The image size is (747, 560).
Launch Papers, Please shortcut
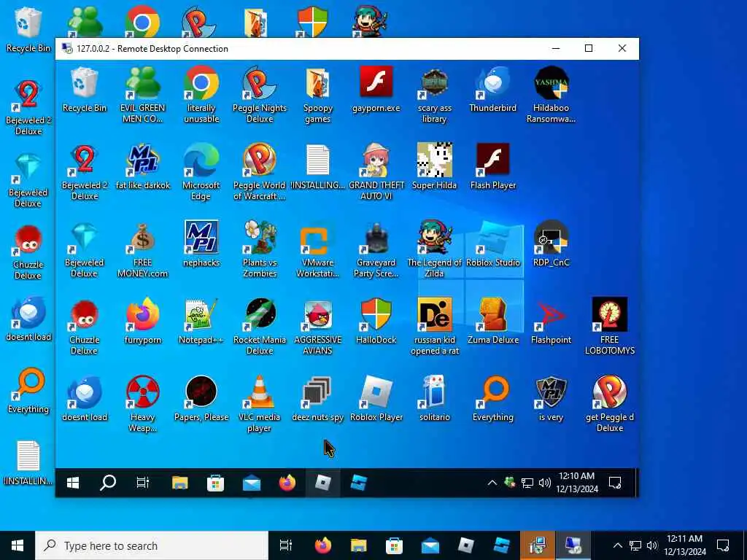(201, 392)
